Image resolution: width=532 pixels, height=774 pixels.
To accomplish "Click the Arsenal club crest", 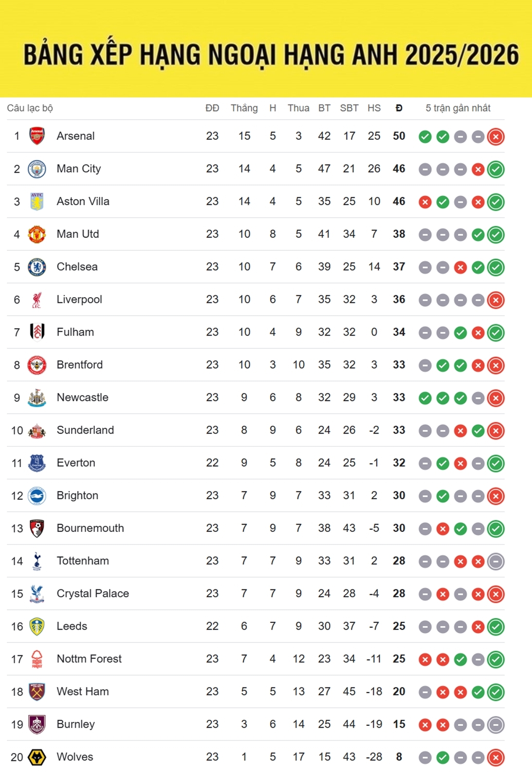I will pyautogui.click(x=37, y=136).
